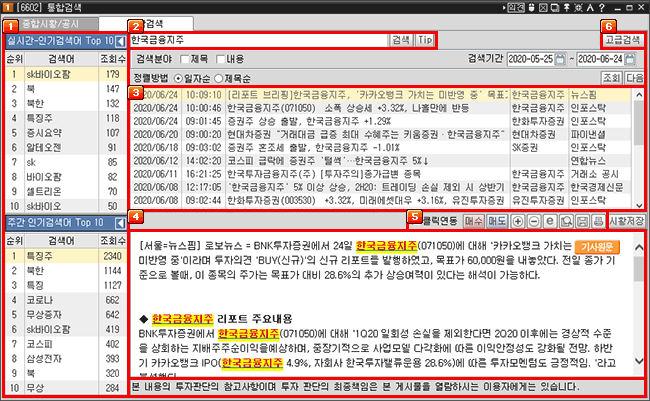Click the 검색 button next to search box
This screenshot has height=401, width=650.
401,40
